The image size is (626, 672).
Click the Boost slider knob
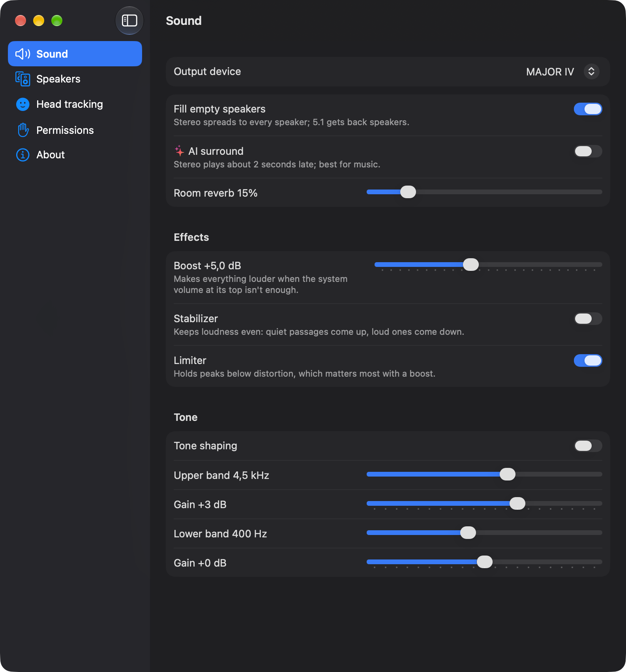point(471,265)
